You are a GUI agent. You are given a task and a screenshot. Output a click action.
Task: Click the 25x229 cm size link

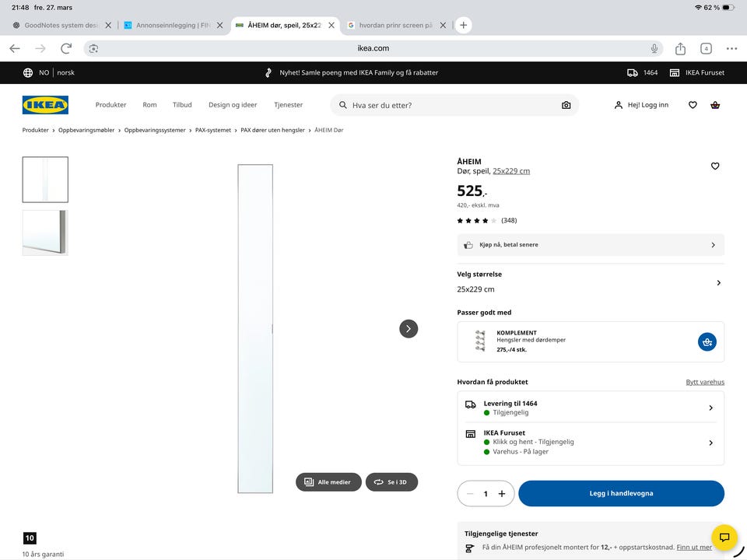[x=511, y=171]
